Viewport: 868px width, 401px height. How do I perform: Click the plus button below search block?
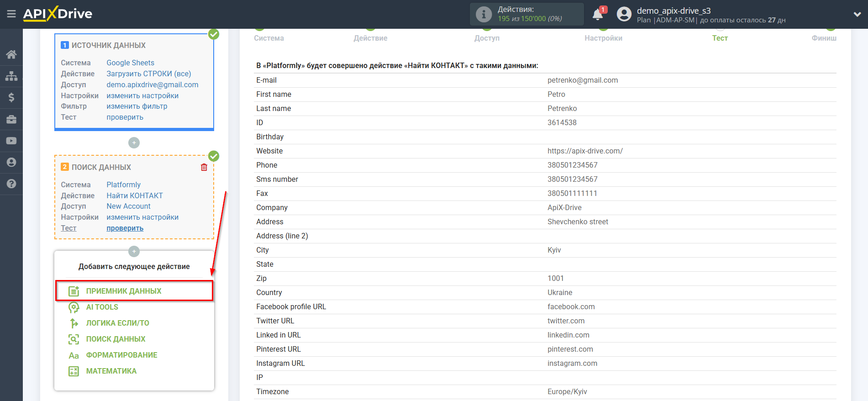click(134, 251)
